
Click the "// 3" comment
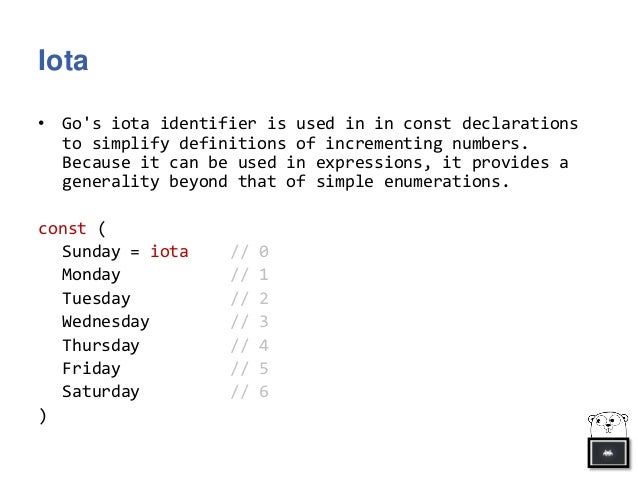[x=249, y=321]
